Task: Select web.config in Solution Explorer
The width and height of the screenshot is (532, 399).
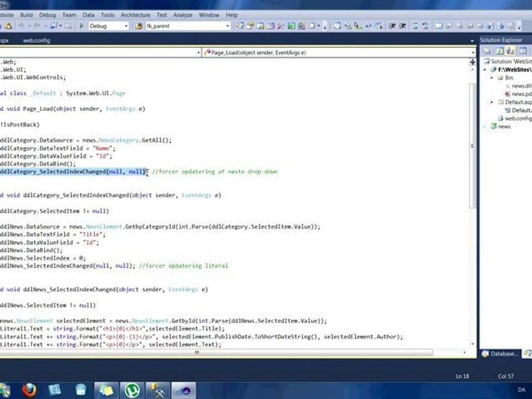Action: tap(515, 119)
